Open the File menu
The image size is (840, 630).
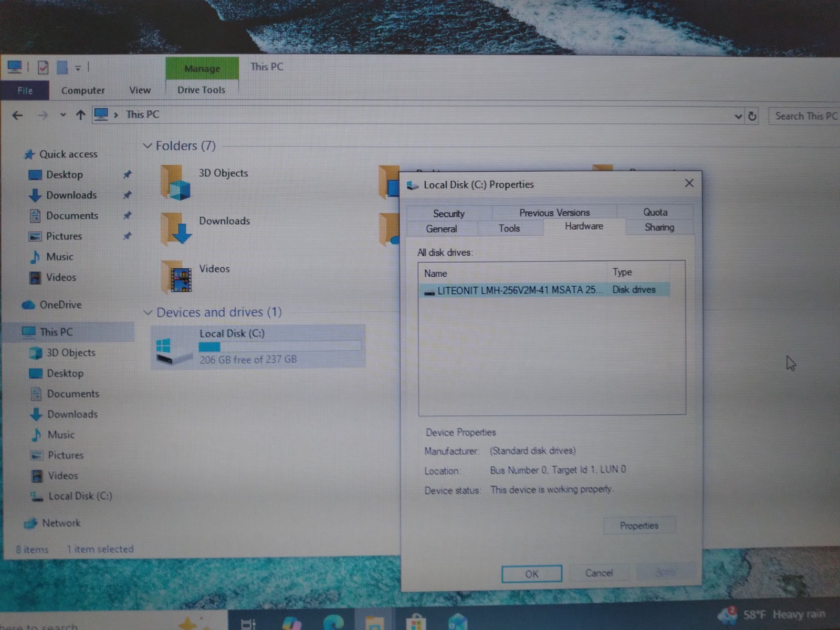(x=25, y=90)
